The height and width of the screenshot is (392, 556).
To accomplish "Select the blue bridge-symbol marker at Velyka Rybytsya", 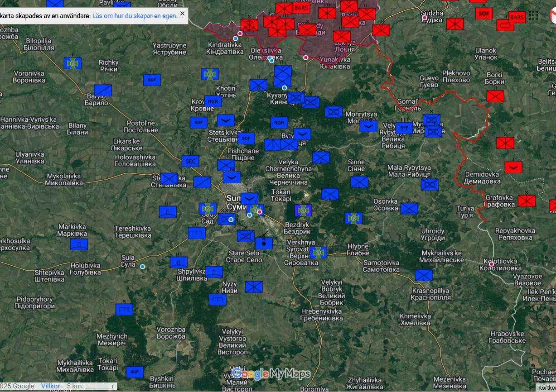I will click(404, 128).
